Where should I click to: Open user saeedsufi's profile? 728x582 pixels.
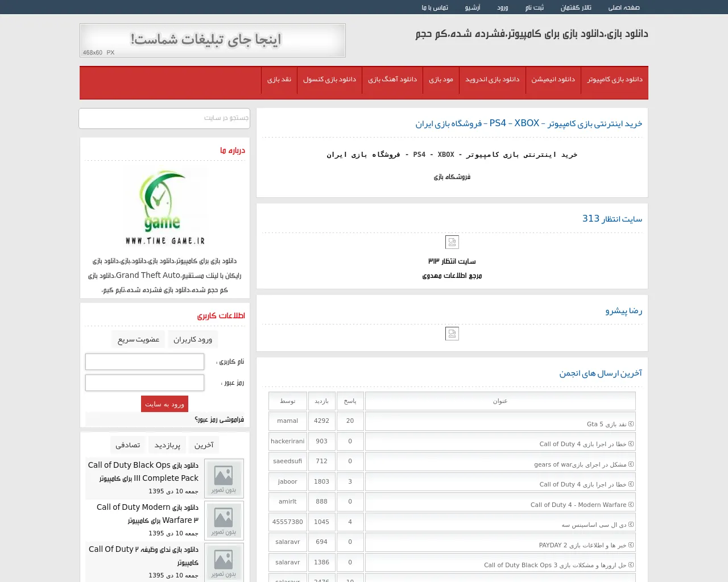coord(288,461)
